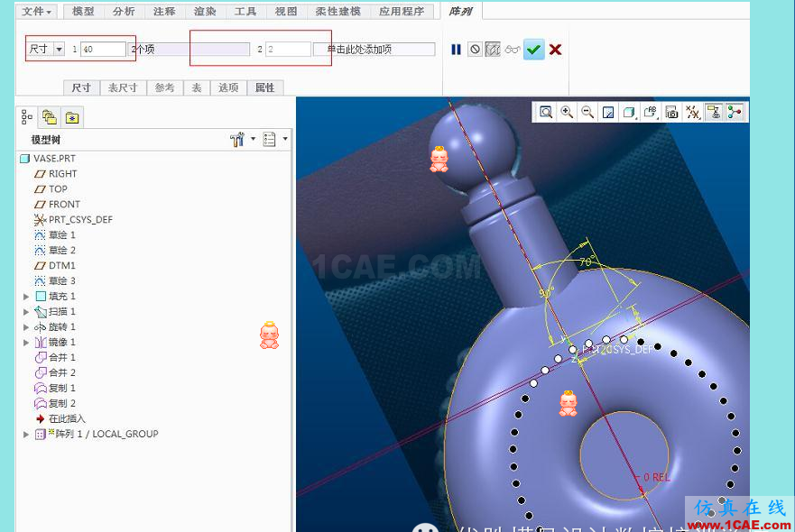795x532 pixels.
Task: Click first direction count field showing 40
Action: 103,50
